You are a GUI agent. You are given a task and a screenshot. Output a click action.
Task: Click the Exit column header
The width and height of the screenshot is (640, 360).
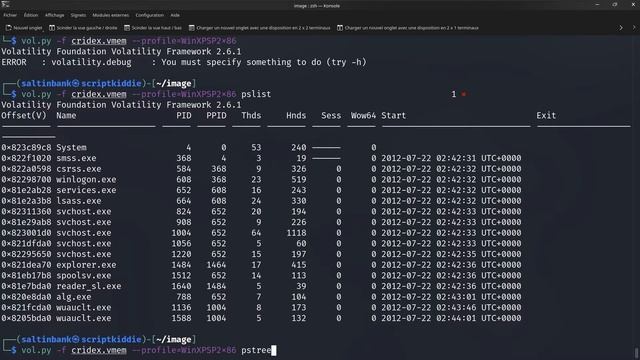(x=546, y=116)
